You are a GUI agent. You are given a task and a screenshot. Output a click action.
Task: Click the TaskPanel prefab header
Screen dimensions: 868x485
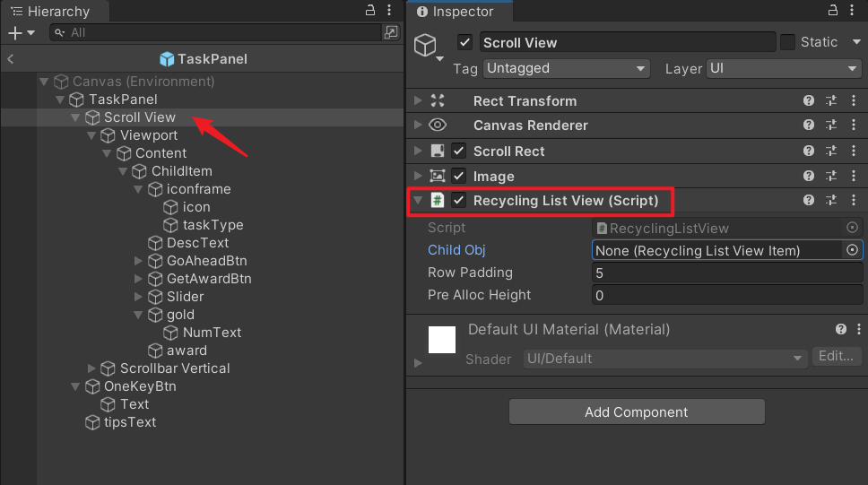click(204, 58)
